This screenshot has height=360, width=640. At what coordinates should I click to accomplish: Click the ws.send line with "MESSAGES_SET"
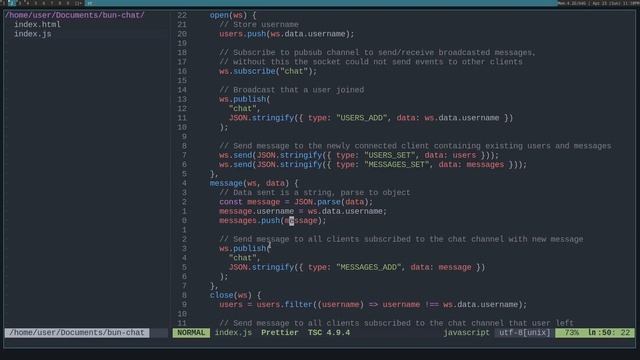(x=373, y=165)
